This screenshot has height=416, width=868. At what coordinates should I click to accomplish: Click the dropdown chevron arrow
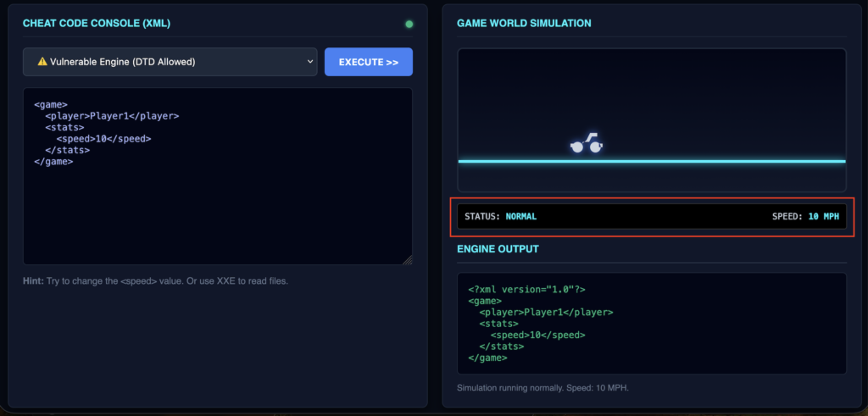[307, 62]
